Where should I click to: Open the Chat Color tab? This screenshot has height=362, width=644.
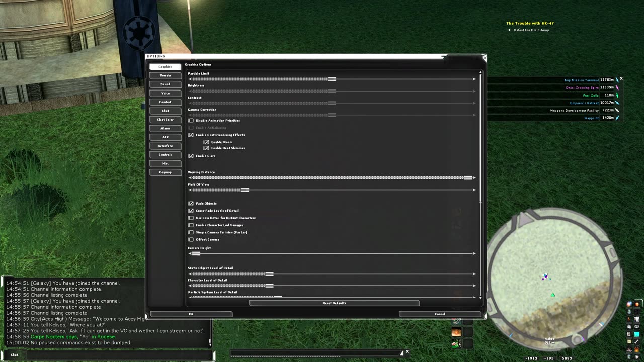(165, 120)
